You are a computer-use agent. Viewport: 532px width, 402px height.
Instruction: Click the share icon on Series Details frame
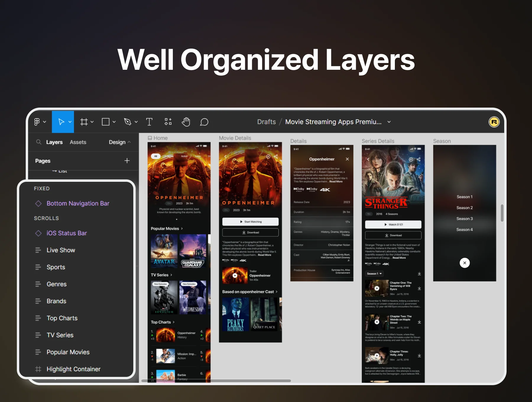(x=419, y=159)
